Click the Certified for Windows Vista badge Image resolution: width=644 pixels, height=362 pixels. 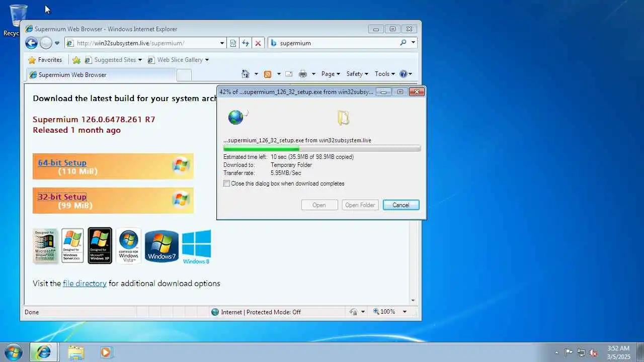click(x=128, y=245)
